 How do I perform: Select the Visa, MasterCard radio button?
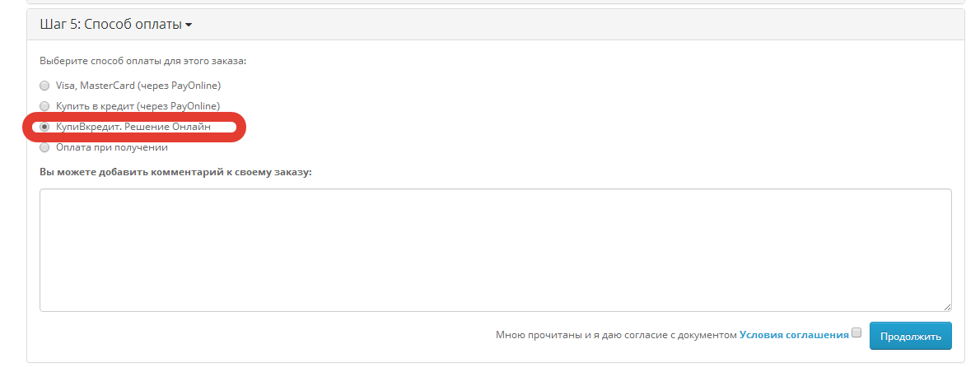coord(44,86)
